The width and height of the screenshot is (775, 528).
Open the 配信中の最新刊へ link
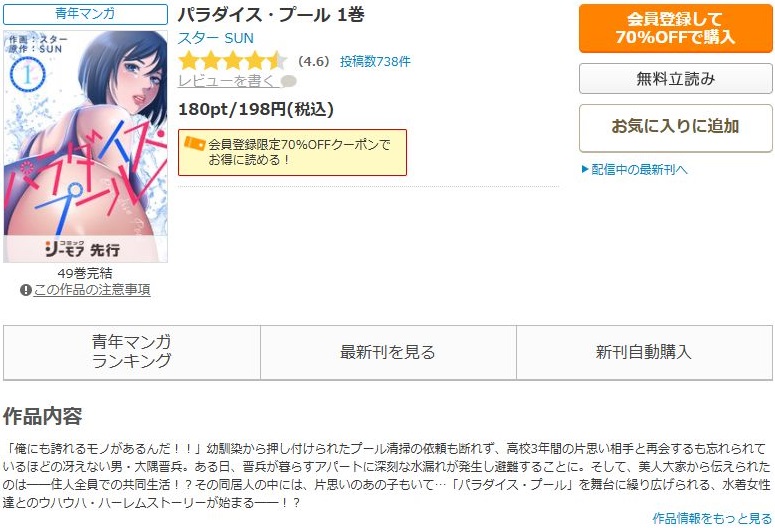(x=639, y=170)
